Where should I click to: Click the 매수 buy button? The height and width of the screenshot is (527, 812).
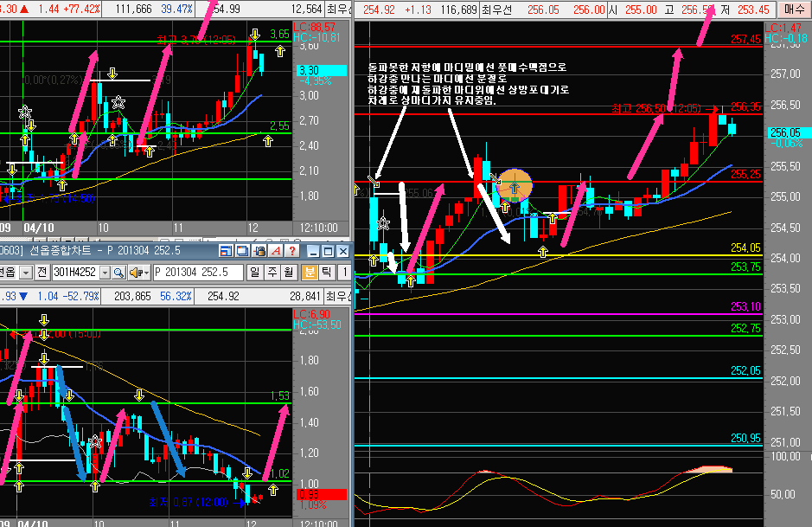[794, 10]
